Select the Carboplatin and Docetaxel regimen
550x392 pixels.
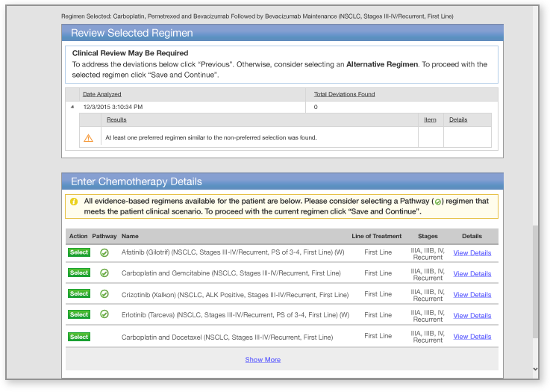pos(79,337)
